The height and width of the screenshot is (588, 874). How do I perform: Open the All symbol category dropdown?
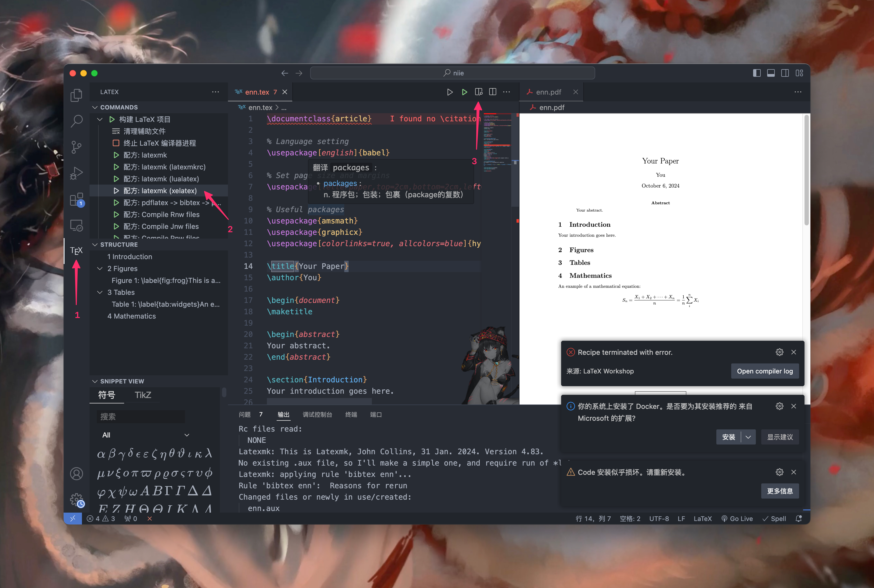click(x=145, y=435)
